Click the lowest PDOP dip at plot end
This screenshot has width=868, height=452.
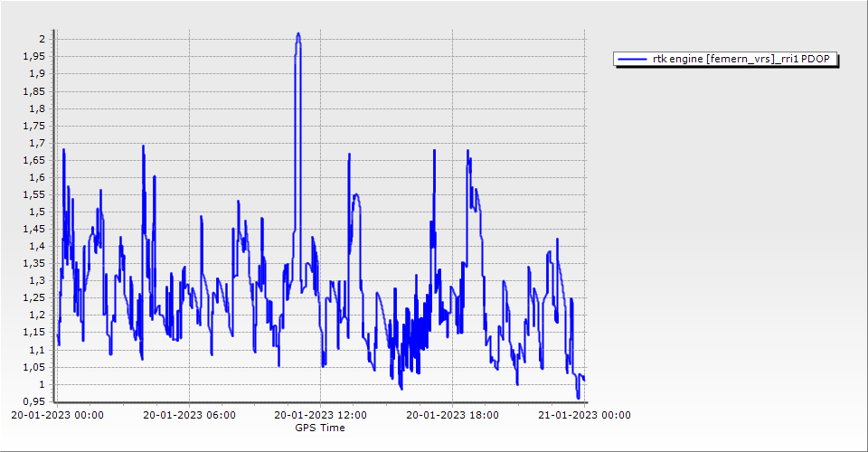tap(578, 397)
